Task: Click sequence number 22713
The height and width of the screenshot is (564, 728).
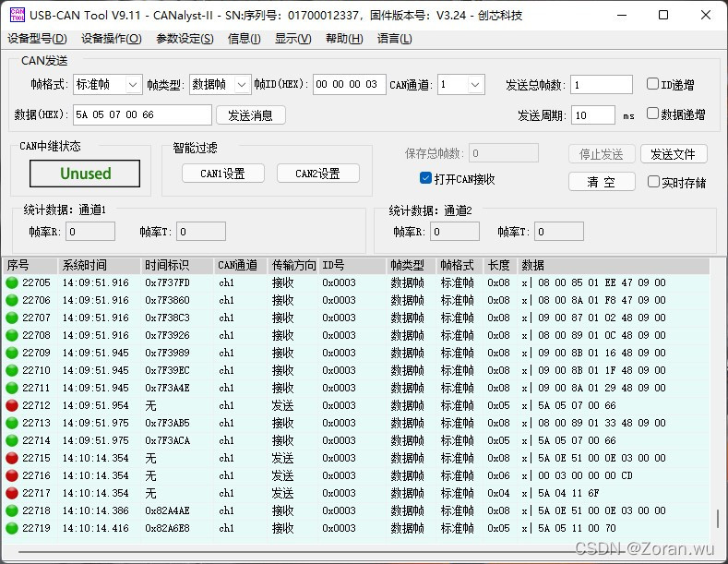Action: [36, 423]
